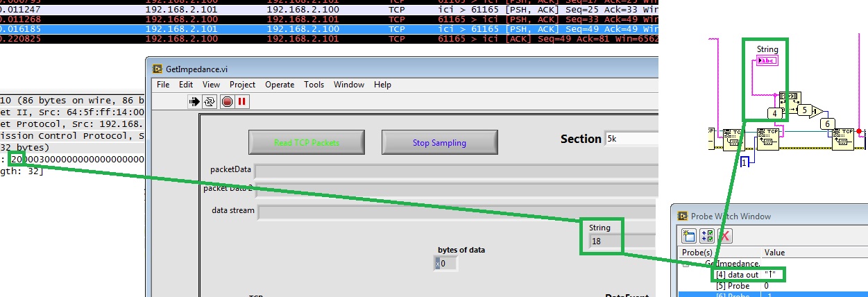The height and width of the screenshot is (297, 868).
Task: Select the last Wireshark row with ACK Seq=49 Ack=81
Action: point(329,40)
